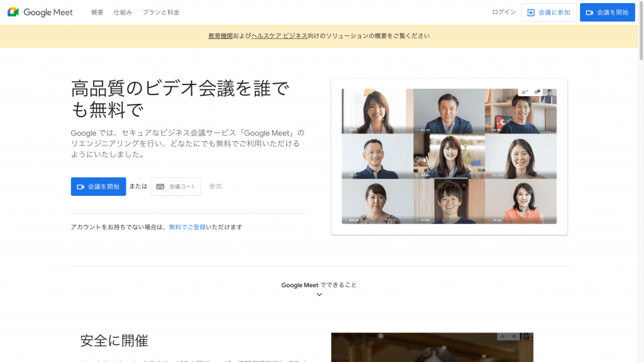Click the chat icon in meeting image
The width and height of the screenshot is (644, 362).
[537, 92]
